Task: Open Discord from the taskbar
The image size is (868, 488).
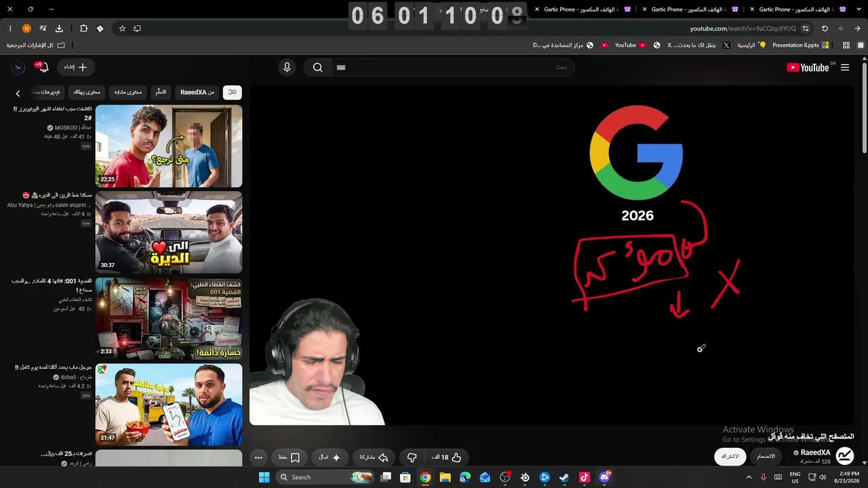Action: 604,477
